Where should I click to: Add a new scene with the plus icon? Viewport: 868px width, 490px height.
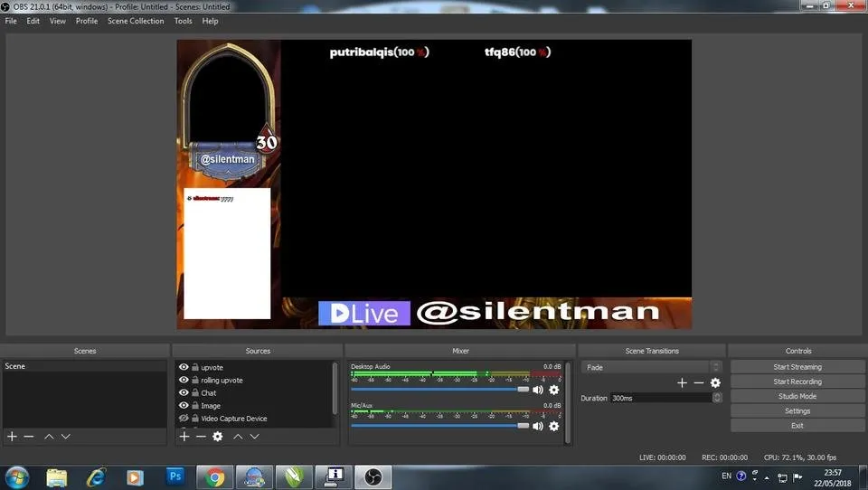(x=12, y=437)
